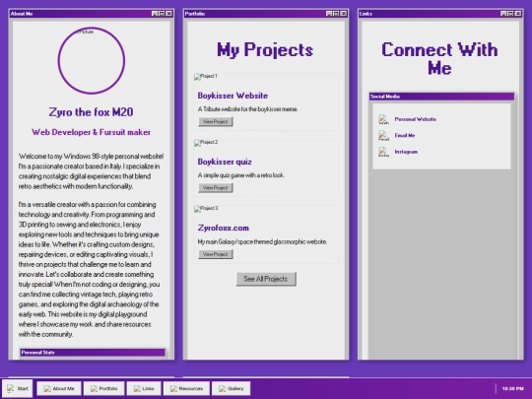Click the See All Projects button
Viewport: 532px width, 399px height.
pos(266,279)
